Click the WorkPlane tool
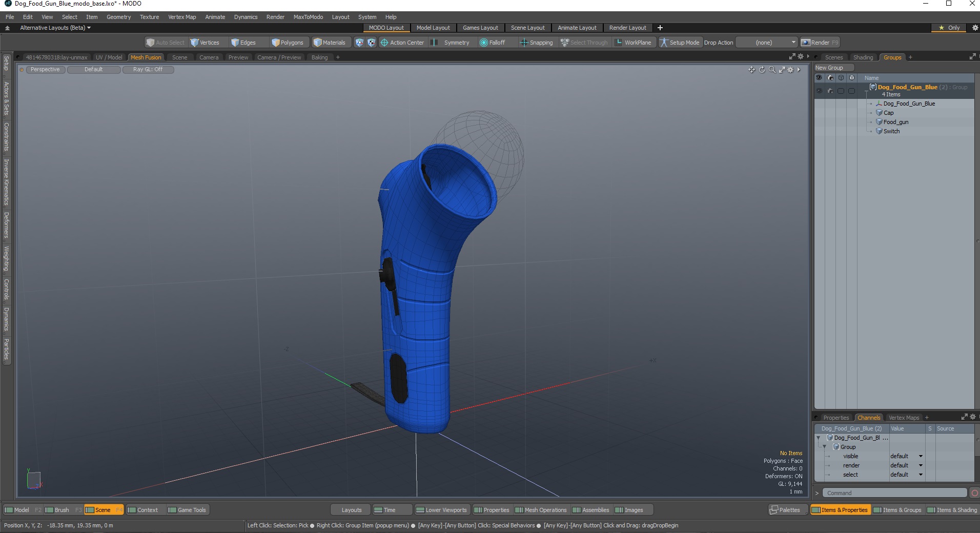This screenshot has height=533, width=980. click(x=634, y=43)
